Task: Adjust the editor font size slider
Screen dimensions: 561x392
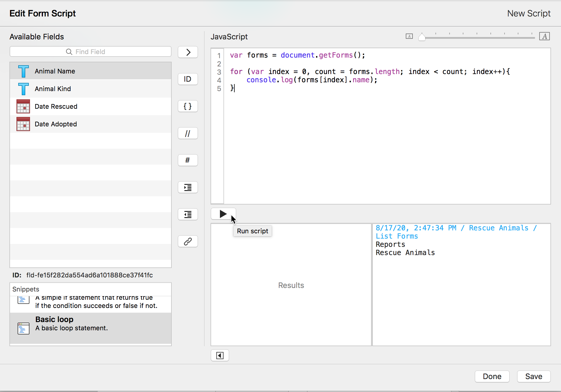Action: tap(422, 37)
